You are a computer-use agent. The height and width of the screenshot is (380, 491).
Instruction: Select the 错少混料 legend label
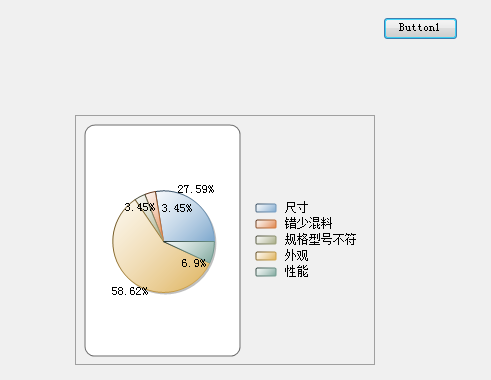pyautogui.click(x=308, y=224)
